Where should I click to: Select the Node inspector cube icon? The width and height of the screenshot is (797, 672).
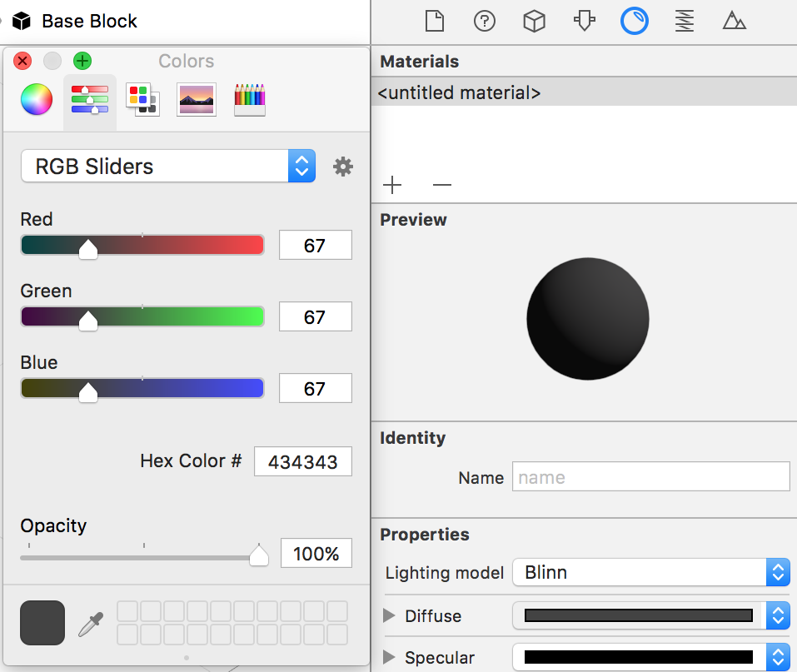(534, 21)
